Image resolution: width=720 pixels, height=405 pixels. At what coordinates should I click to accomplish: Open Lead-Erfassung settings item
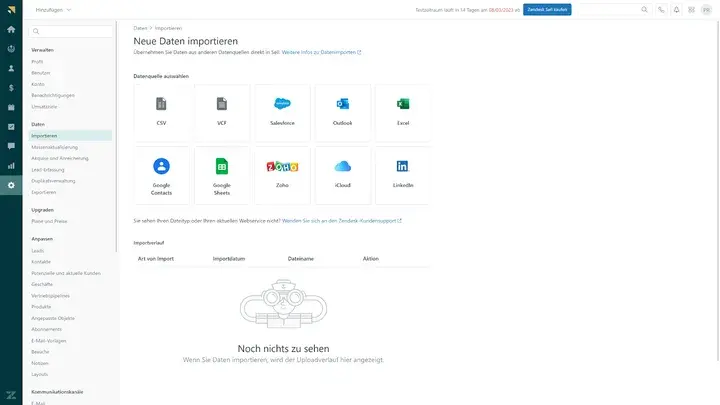coord(48,170)
